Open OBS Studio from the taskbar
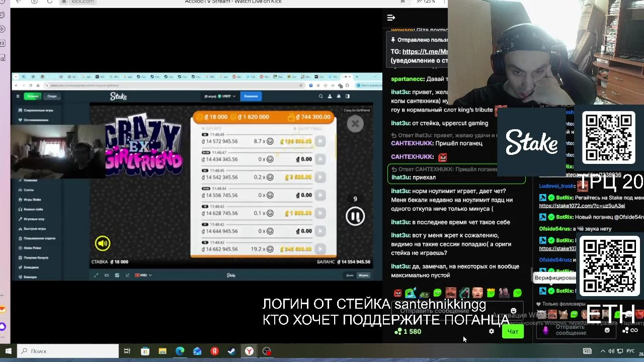Screen dimensions: 644x362 pos(267,351)
